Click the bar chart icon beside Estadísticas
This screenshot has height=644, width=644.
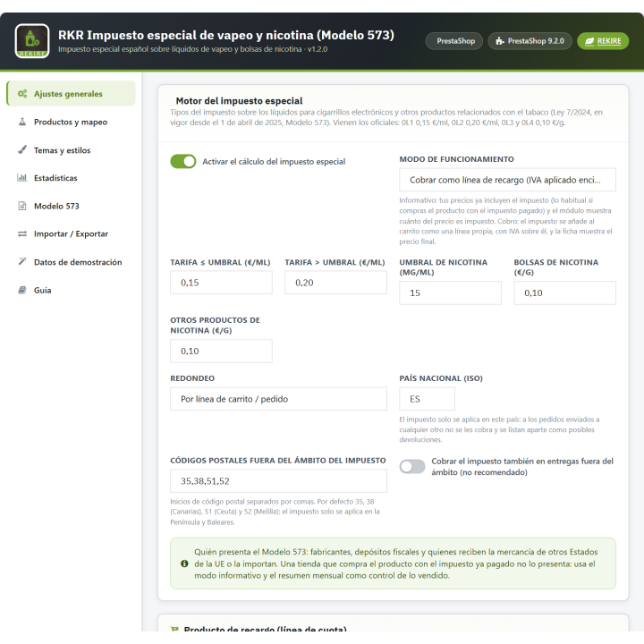click(22, 178)
